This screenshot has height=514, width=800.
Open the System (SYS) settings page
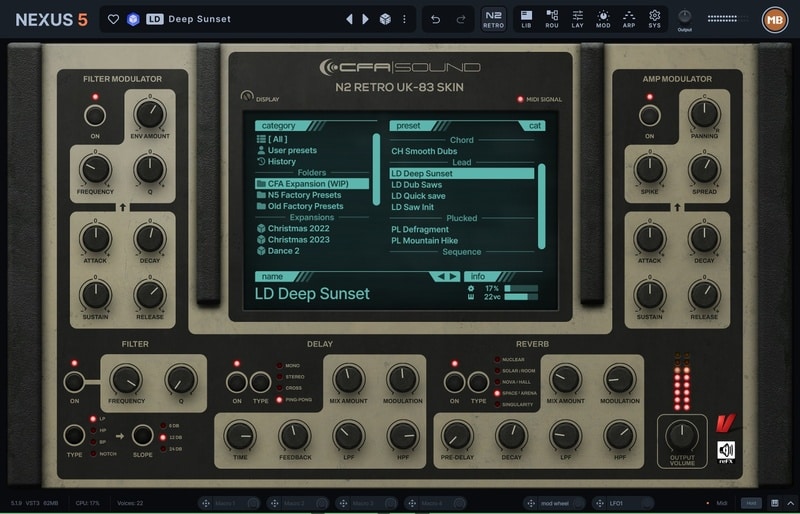pyautogui.click(x=655, y=19)
